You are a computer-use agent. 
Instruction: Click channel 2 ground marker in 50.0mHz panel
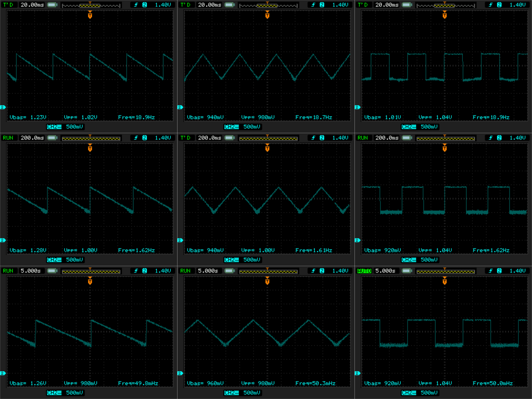(x=358, y=373)
